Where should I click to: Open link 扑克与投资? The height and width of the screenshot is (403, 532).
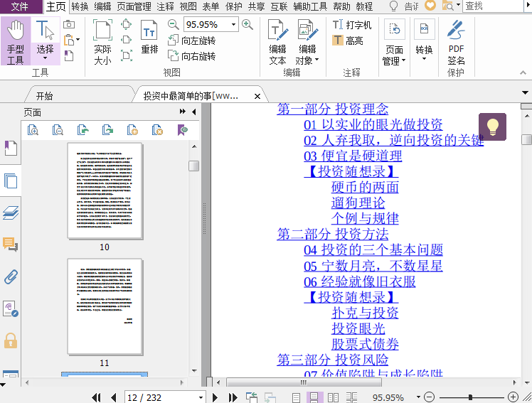click(x=365, y=313)
